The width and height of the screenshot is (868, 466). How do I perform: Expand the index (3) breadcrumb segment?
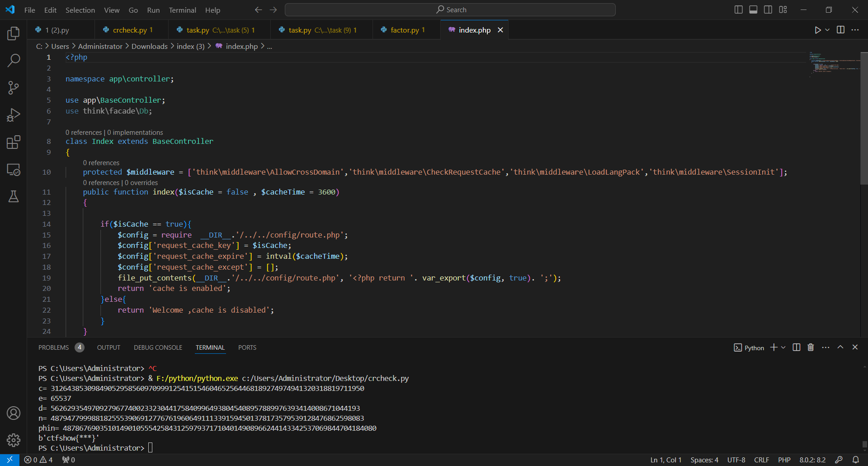point(191,47)
